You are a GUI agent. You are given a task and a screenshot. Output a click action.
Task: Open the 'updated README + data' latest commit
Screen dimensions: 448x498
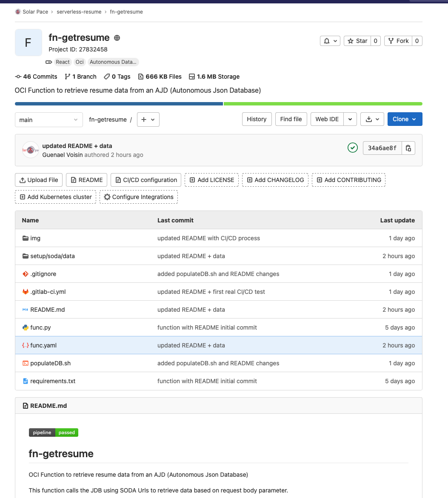77,146
